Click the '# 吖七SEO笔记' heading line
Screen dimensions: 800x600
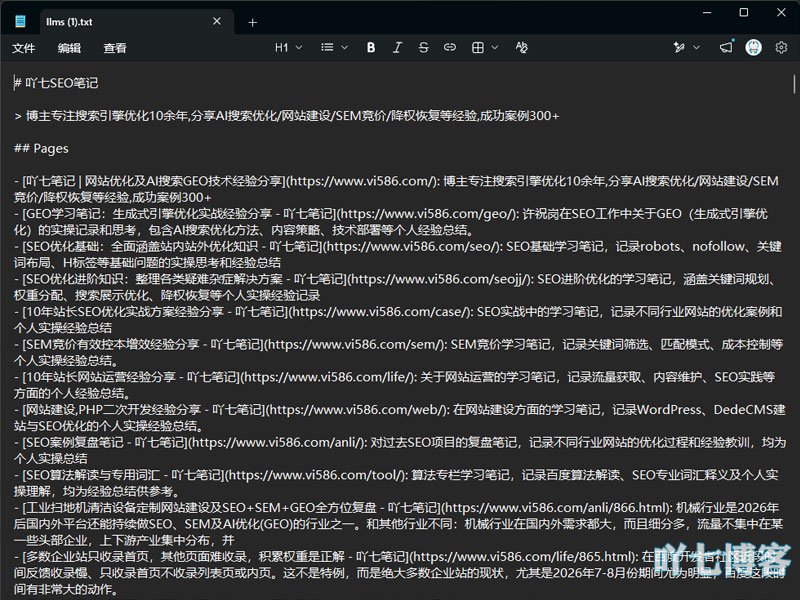[x=56, y=83]
